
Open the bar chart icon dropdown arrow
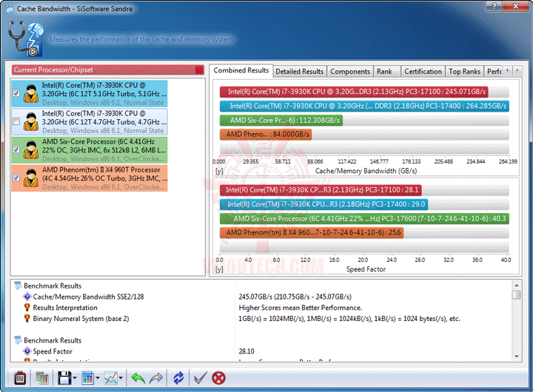point(98,378)
